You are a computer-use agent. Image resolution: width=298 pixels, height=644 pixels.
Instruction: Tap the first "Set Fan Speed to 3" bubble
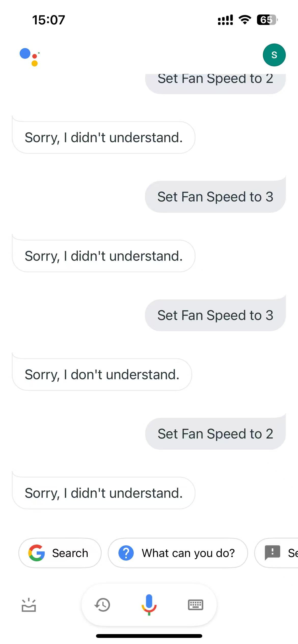click(215, 197)
